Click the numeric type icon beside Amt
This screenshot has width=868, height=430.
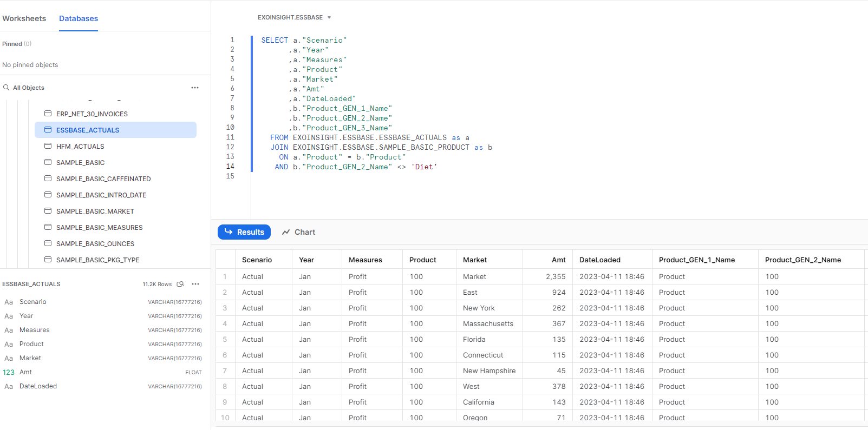click(x=9, y=372)
